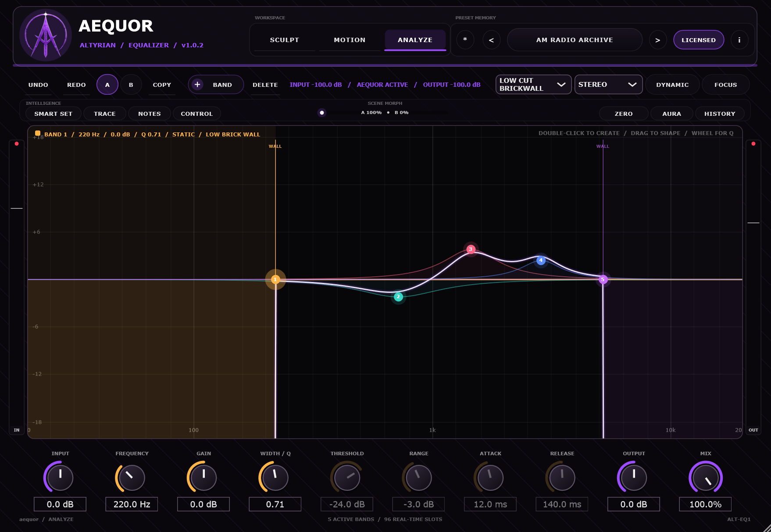
Task: Toggle DYNAMIC mode
Action: (672, 85)
